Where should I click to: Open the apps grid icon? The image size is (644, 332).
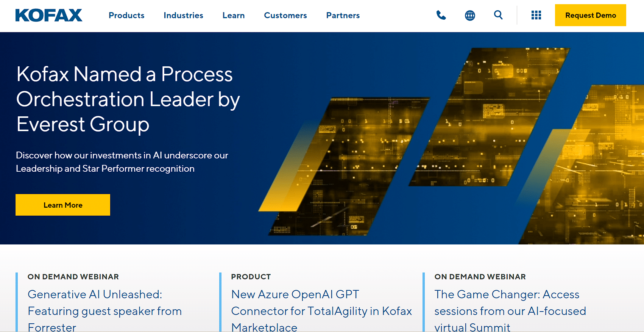click(536, 15)
